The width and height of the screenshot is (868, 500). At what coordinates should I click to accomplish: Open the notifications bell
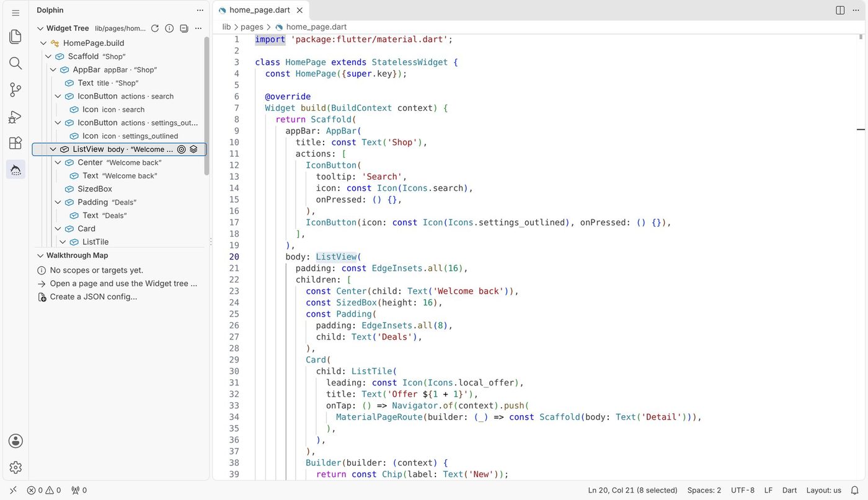[854, 490]
